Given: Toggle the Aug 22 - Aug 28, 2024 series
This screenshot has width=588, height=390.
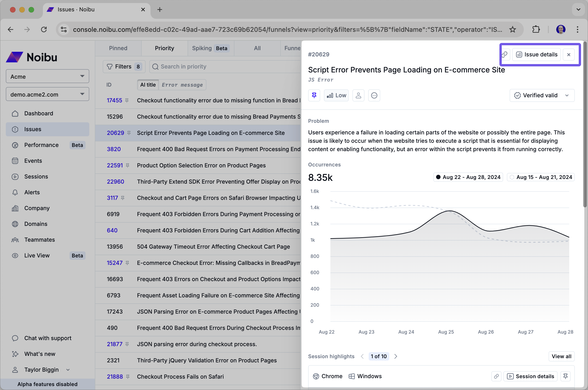Looking at the screenshot, I should [468, 177].
